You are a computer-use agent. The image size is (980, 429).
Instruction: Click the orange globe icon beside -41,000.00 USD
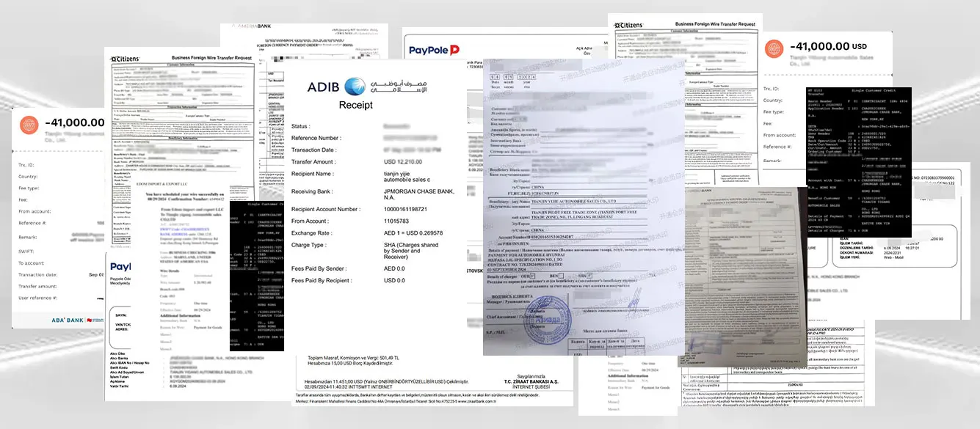(x=774, y=48)
